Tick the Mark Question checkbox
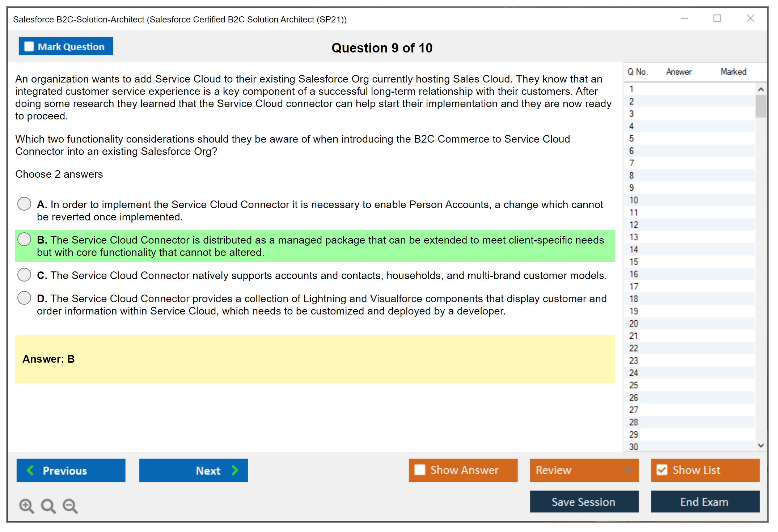 (29, 46)
